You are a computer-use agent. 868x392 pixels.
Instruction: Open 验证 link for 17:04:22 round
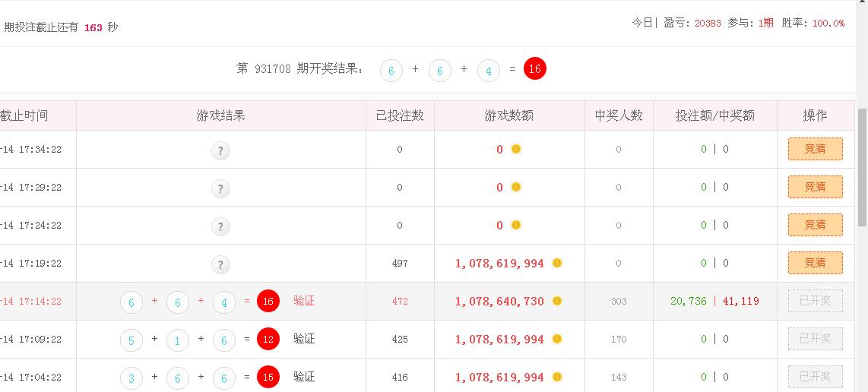tap(304, 377)
